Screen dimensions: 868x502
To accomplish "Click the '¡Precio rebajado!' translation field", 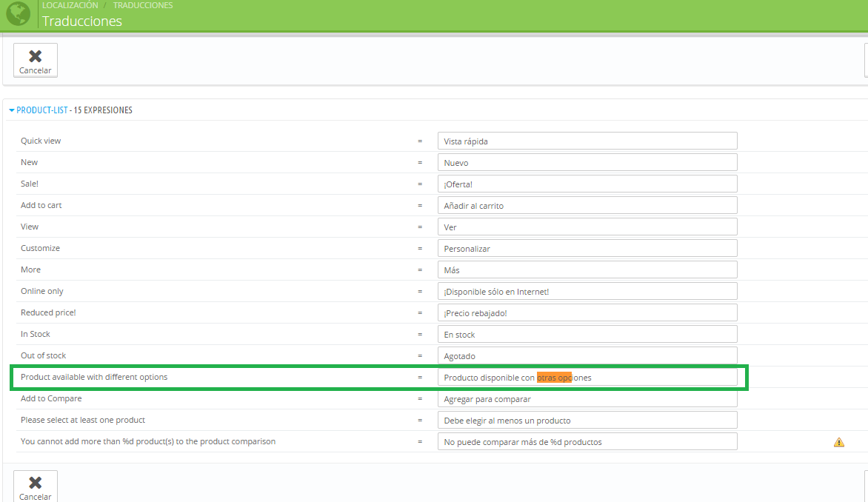I will tap(587, 312).
